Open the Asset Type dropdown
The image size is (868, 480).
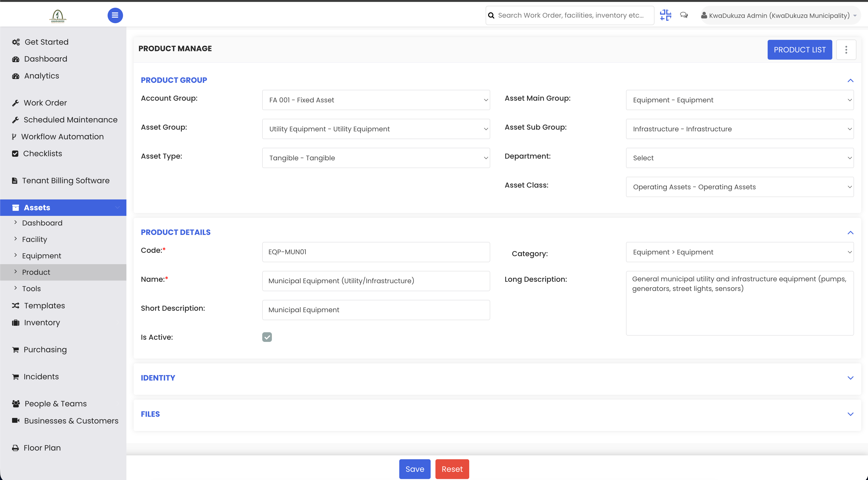376,158
